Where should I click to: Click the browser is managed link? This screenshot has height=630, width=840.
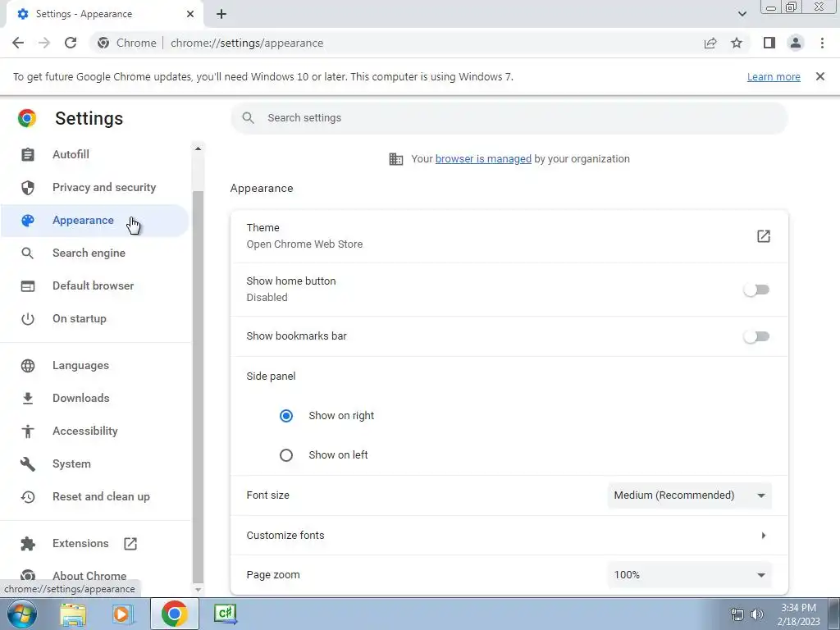click(483, 158)
